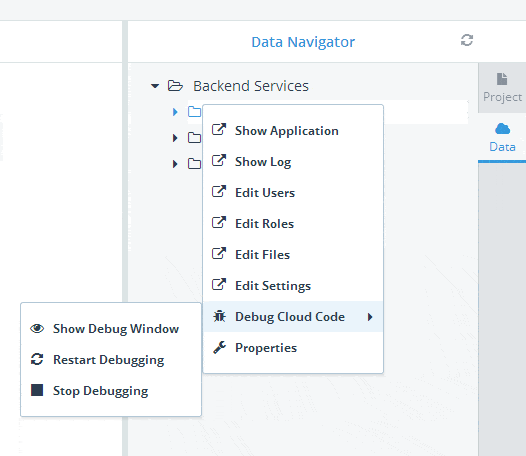Collapse the Backend Services tree node
Screen dimensions: 526x456
click(x=155, y=86)
